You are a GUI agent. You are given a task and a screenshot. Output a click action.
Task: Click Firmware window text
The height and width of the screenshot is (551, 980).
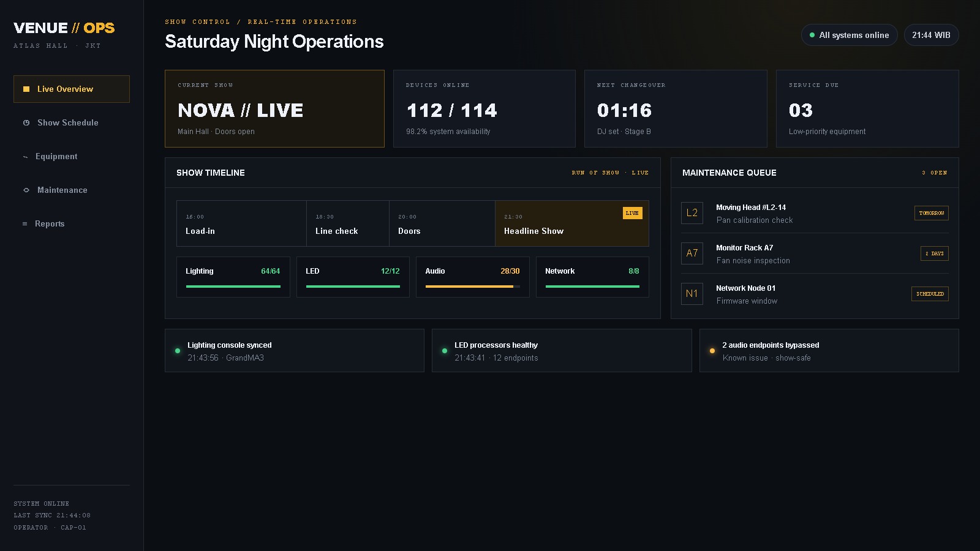pos(747,301)
